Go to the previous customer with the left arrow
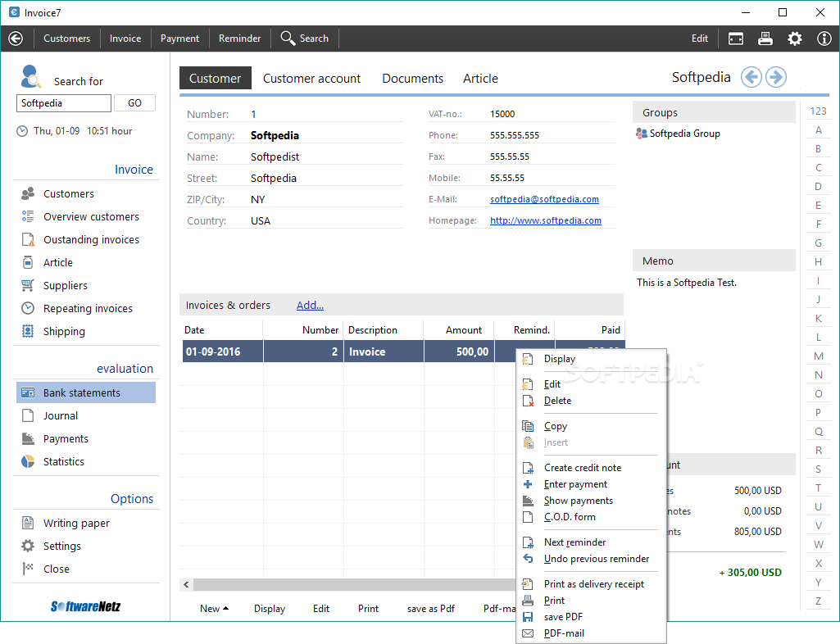 [x=751, y=77]
